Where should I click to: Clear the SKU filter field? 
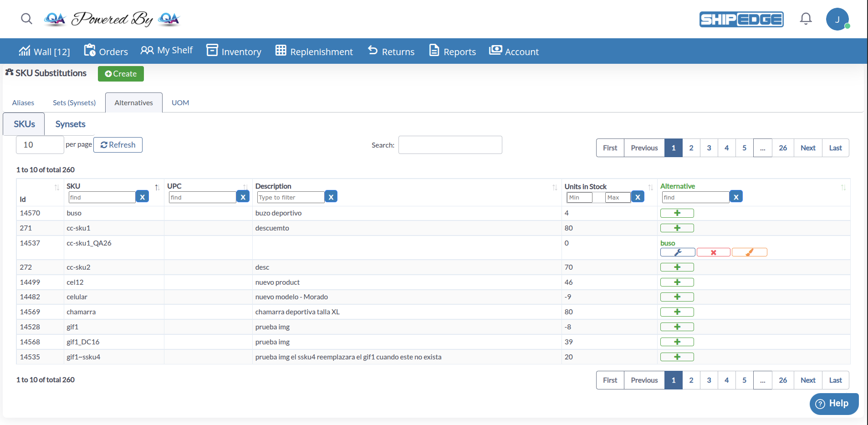pyautogui.click(x=143, y=197)
